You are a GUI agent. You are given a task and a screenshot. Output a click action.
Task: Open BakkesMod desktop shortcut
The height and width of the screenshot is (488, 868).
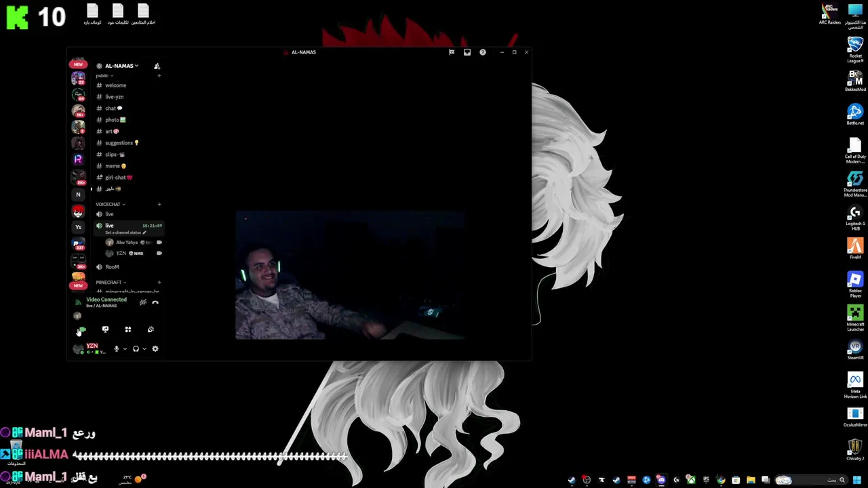point(855,81)
